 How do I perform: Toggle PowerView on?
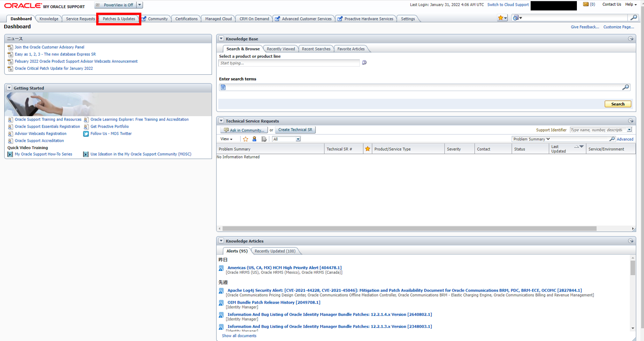click(118, 5)
